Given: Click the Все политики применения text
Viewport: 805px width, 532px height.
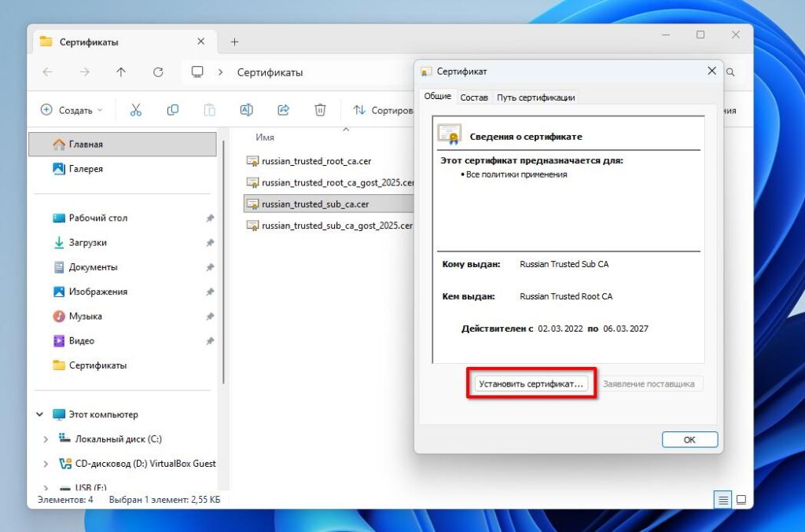Looking at the screenshot, I should click(516, 174).
